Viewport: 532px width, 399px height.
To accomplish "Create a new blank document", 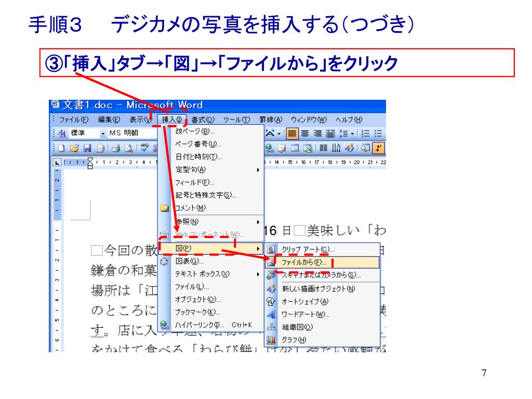I will coord(61,148).
